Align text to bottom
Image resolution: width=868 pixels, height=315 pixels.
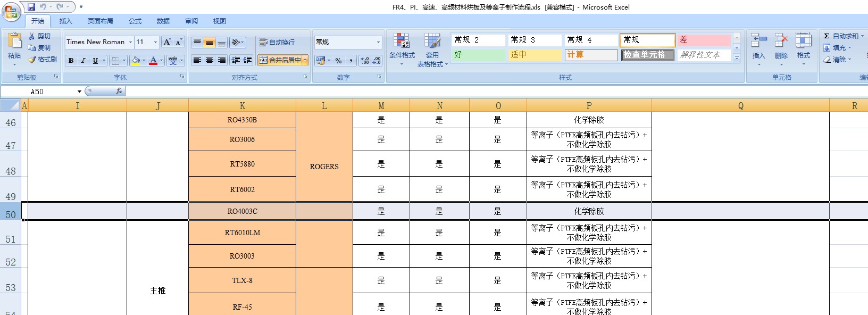222,42
